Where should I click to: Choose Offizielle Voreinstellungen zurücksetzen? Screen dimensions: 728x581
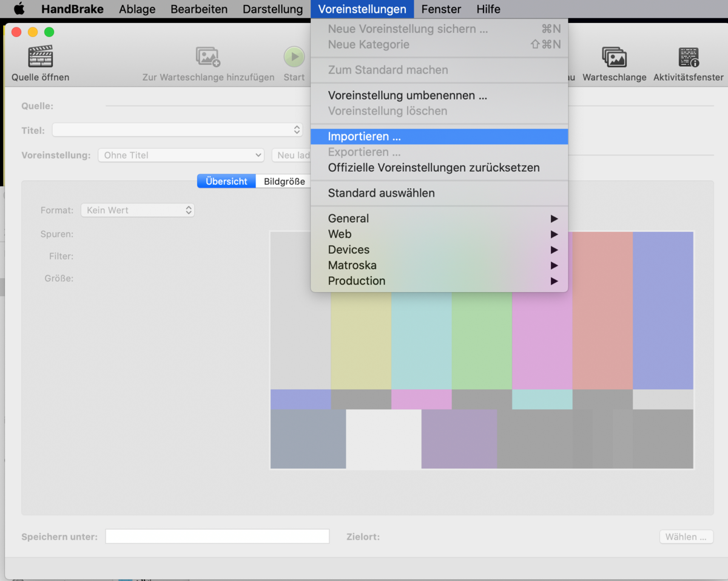click(x=439, y=168)
